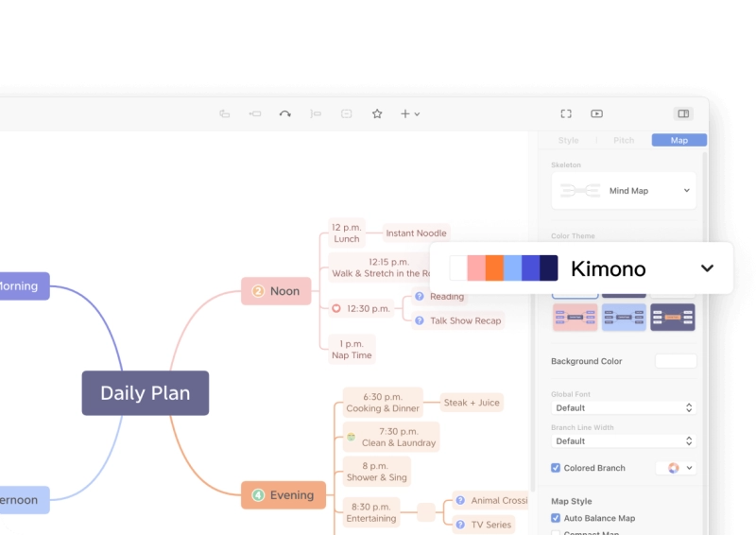The image size is (756, 535).
Task: Select the Afternoon branch topic
Action: click(x=23, y=500)
